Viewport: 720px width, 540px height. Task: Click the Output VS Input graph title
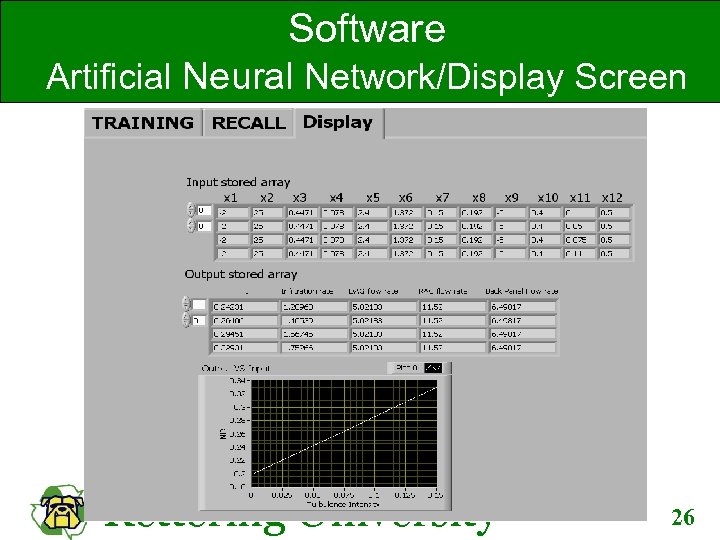[x=236, y=368]
